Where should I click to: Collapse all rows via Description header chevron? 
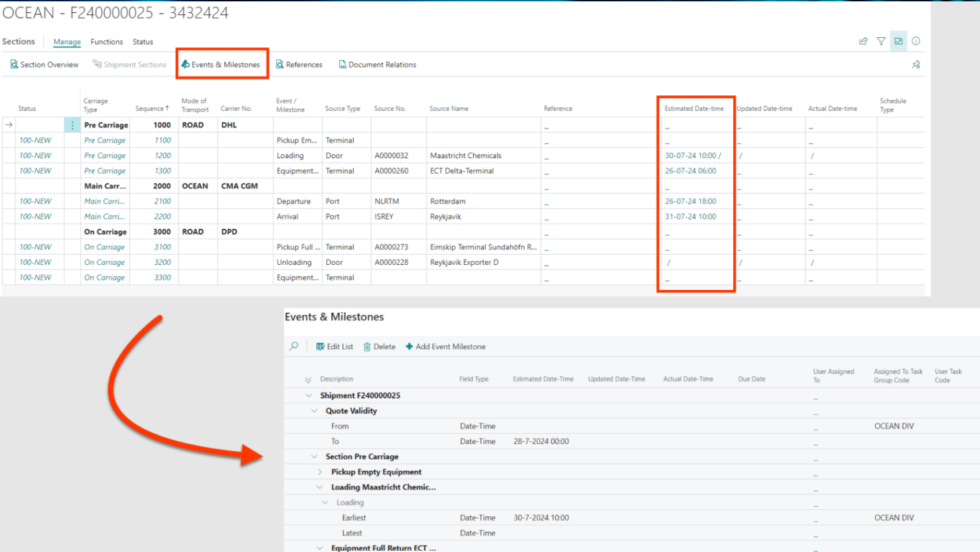[309, 379]
